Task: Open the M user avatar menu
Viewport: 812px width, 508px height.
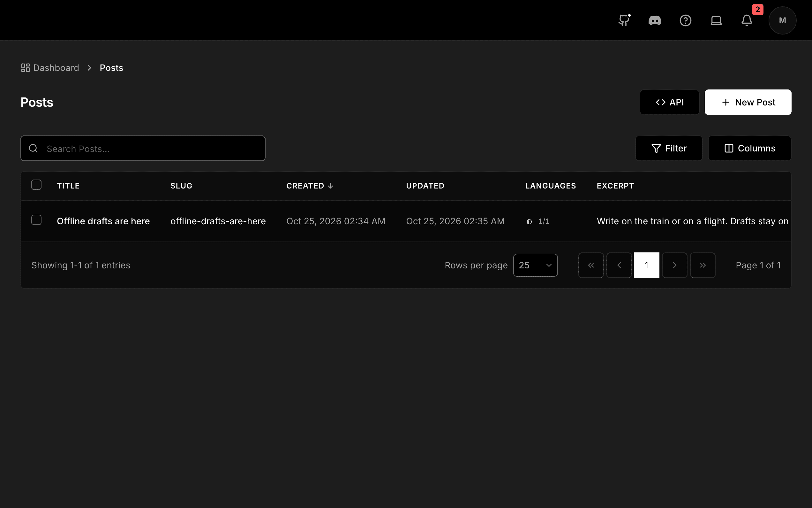Action: tap(782, 20)
